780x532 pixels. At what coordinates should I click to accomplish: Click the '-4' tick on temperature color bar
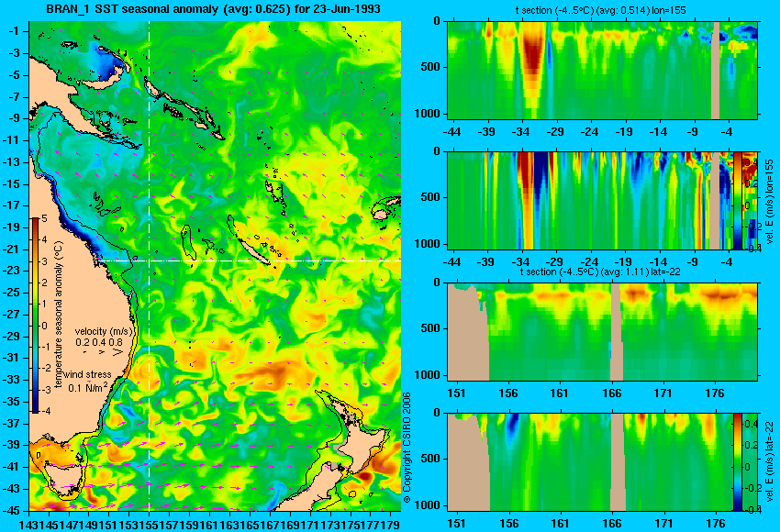[44, 411]
